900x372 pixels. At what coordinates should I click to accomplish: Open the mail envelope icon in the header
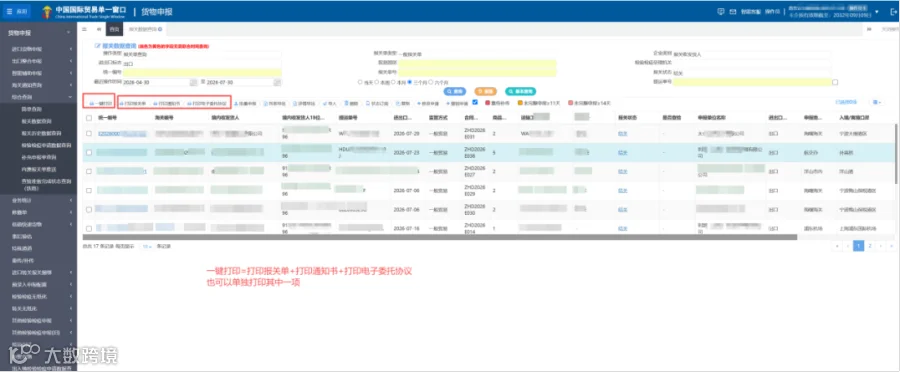tap(733, 11)
